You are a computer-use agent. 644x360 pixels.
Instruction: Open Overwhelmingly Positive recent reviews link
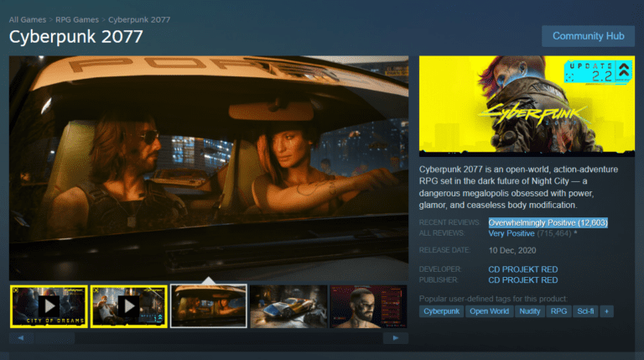click(548, 222)
